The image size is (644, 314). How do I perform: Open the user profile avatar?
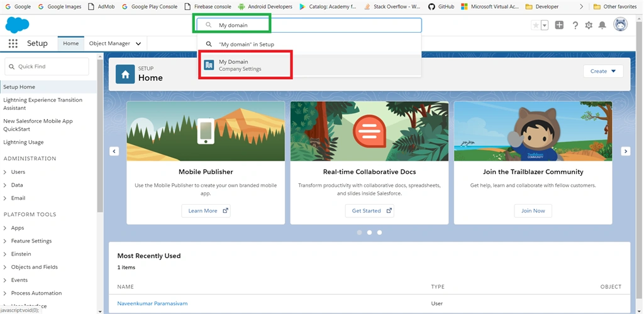click(620, 24)
